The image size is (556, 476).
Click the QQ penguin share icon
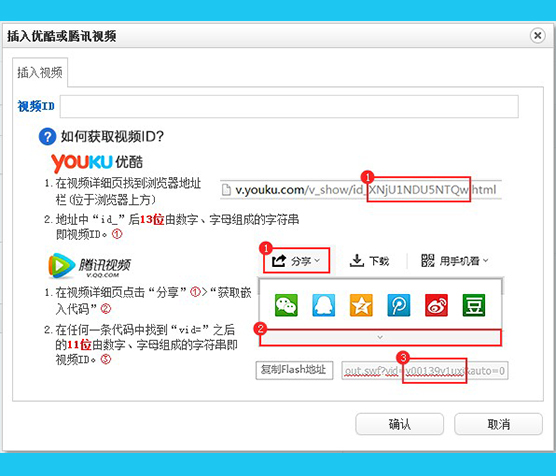pyautogui.click(x=323, y=305)
